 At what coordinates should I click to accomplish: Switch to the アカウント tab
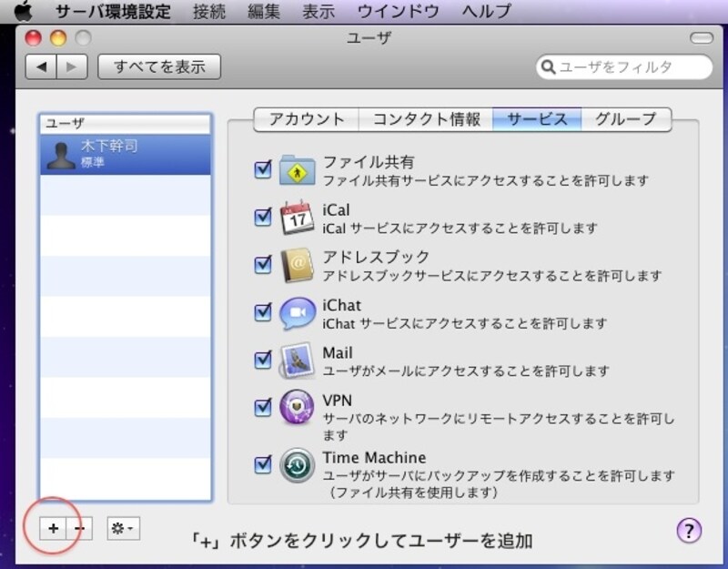coord(307,119)
